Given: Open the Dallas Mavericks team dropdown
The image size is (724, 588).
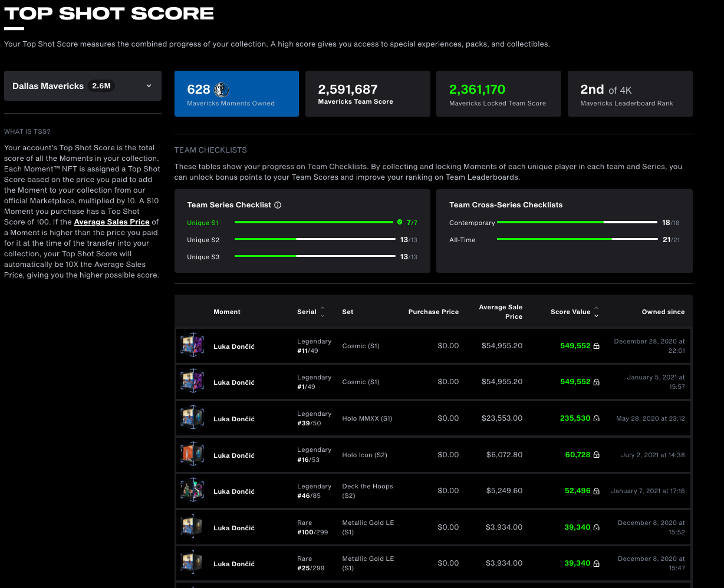Looking at the screenshot, I should pos(83,86).
